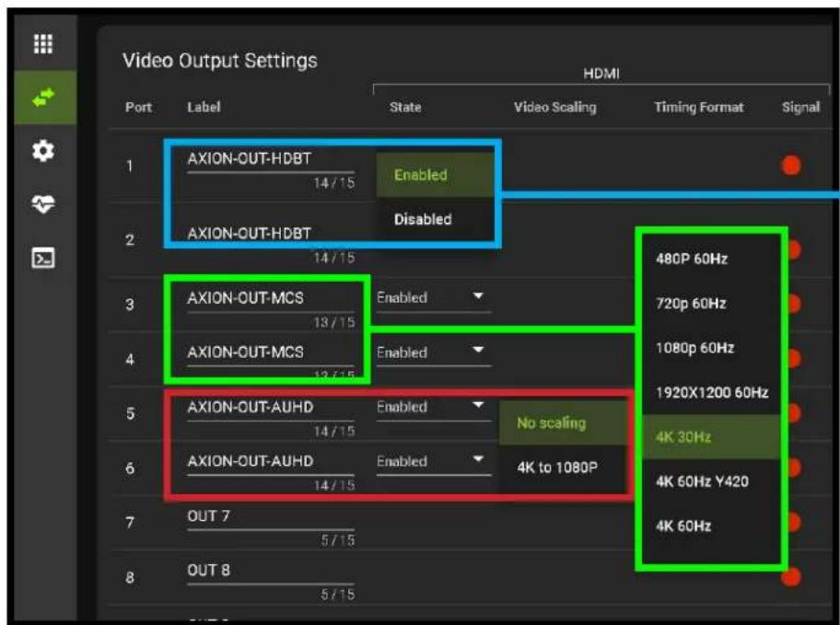Select 480P 60Hz timing format
The width and height of the screenshot is (840, 625).
710,260
